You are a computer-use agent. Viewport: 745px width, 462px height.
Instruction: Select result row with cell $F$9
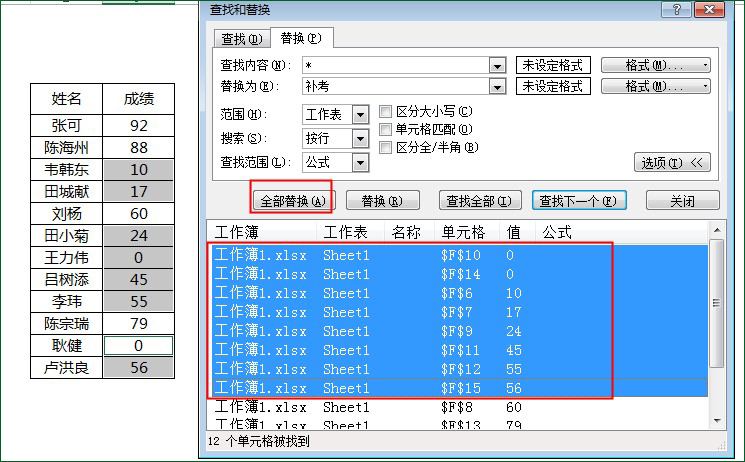[458, 331]
